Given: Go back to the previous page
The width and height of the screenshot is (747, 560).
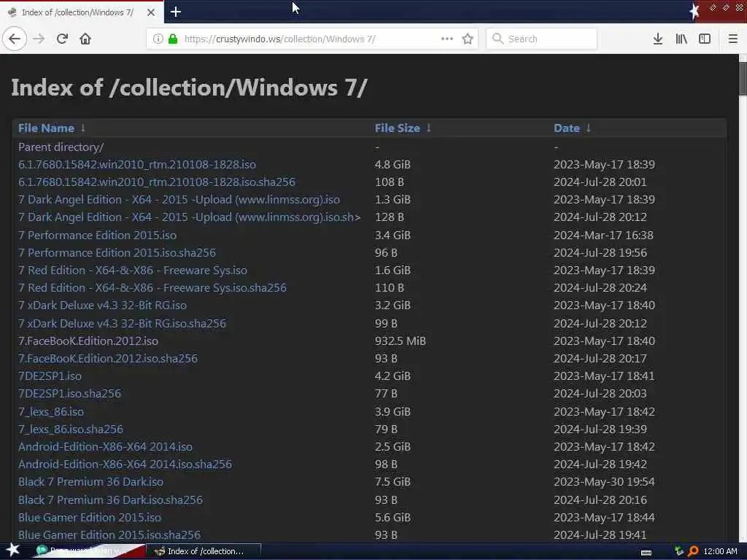Looking at the screenshot, I should pyautogui.click(x=15, y=39).
